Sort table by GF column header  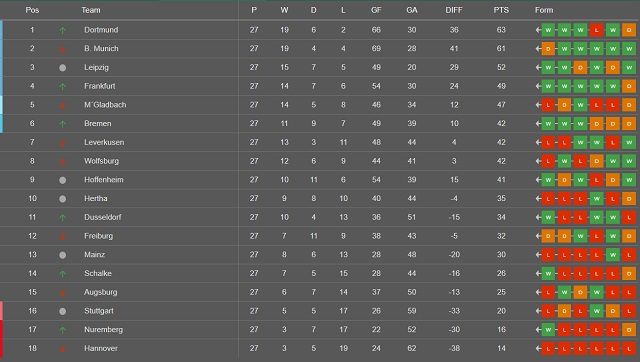pyautogui.click(x=376, y=10)
